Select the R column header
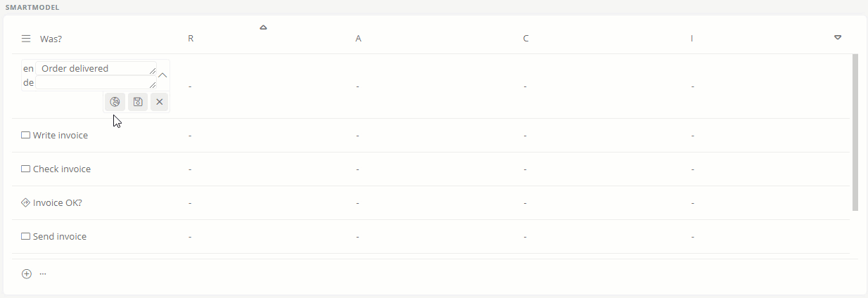This screenshot has width=868, height=298. pos(191,39)
